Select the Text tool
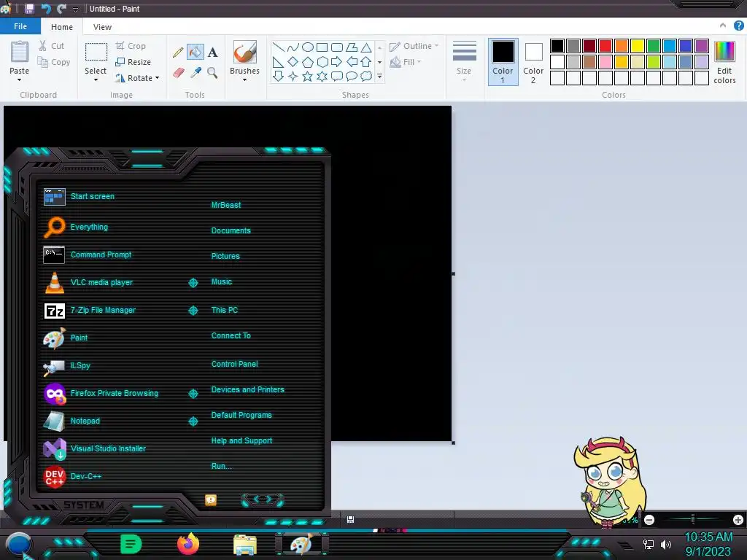Screen dimensions: 747x560 (212, 52)
